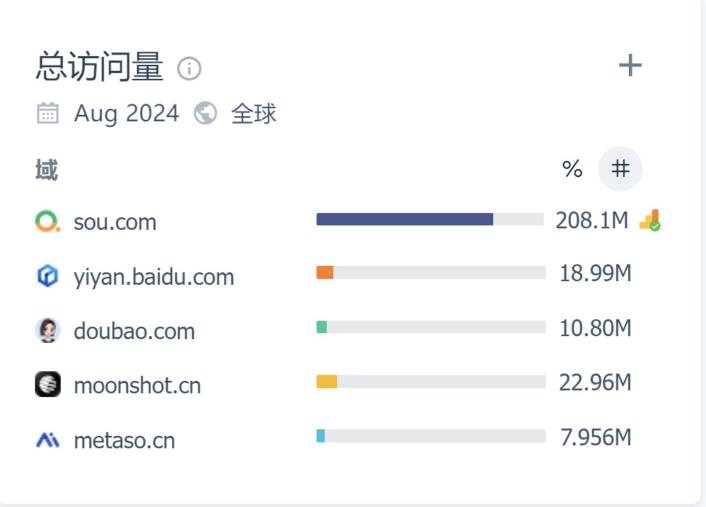Click the verified analytics icon beside 208.1M
The width and height of the screenshot is (706, 507).
point(650,220)
